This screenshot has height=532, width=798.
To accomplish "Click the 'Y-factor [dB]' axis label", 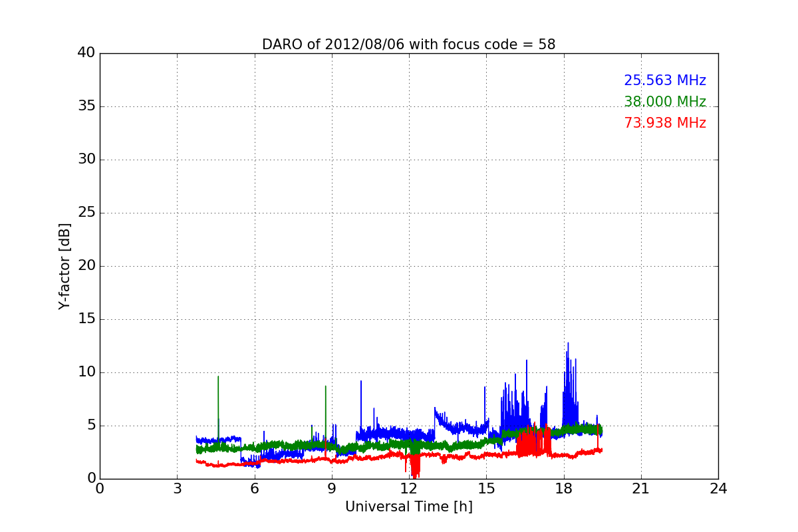I will click(65, 266).
